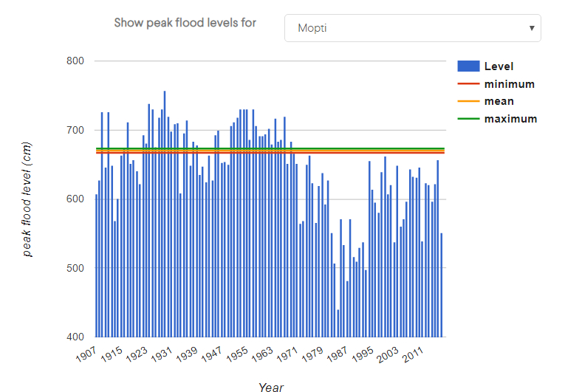Click the x-axis label 1955
The width and height of the screenshot is (565, 392).
point(237,354)
